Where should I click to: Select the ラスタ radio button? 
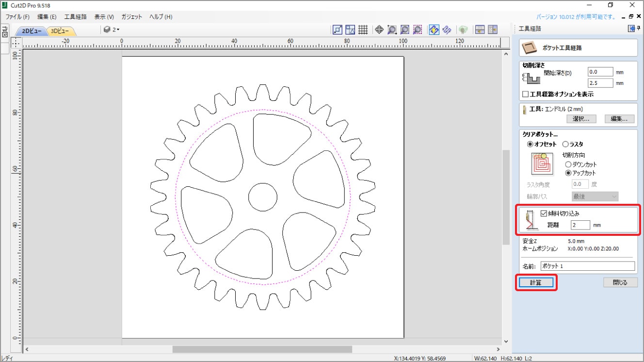pos(565,144)
